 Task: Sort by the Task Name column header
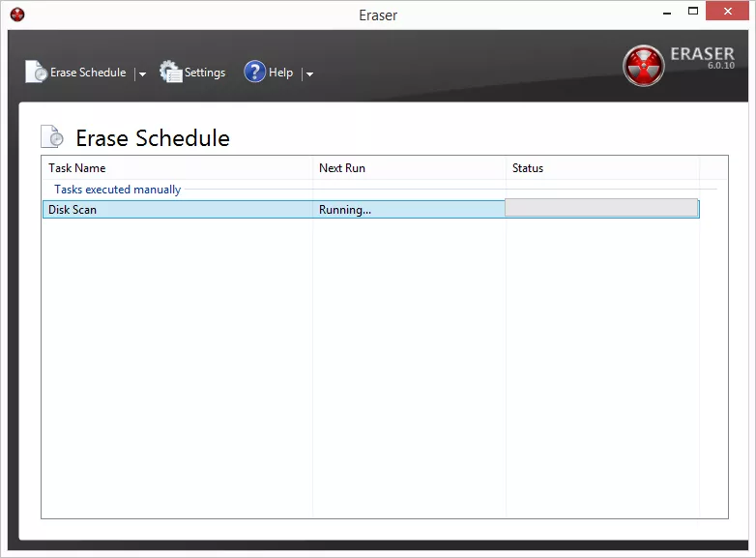pos(77,168)
